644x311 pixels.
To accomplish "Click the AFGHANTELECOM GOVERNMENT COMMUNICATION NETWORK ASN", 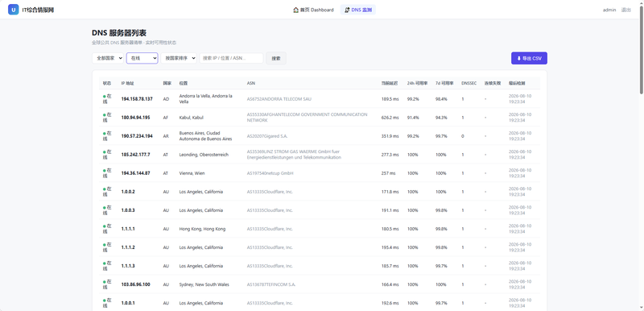I will [x=308, y=118].
